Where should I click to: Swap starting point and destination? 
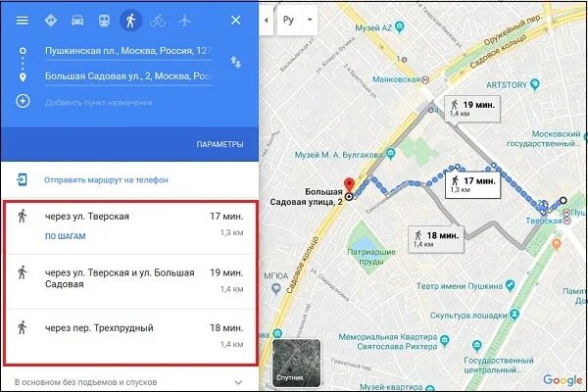click(x=235, y=63)
